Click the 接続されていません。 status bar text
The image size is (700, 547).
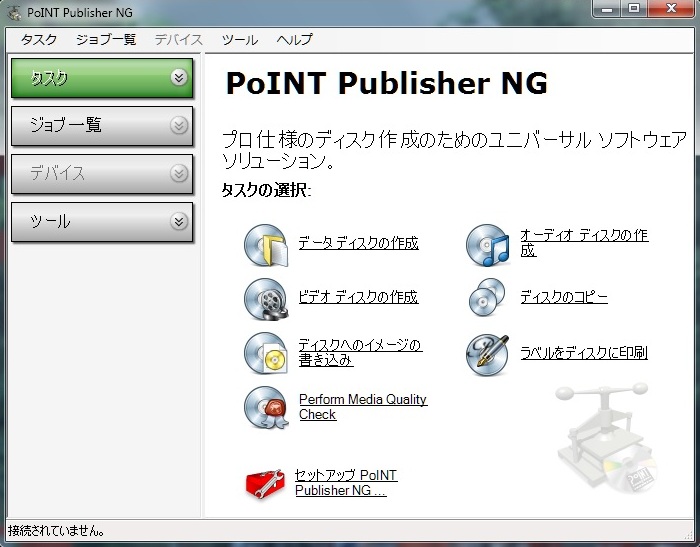pyautogui.click(x=57, y=530)
